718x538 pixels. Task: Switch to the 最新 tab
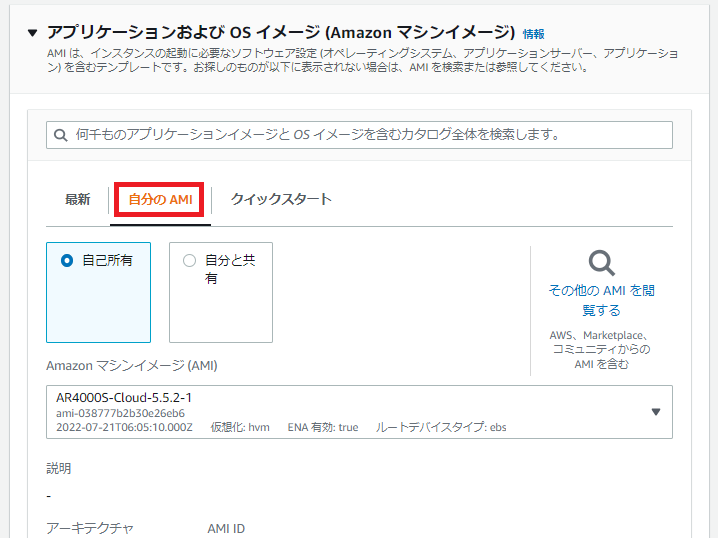[x=78, y=199]
